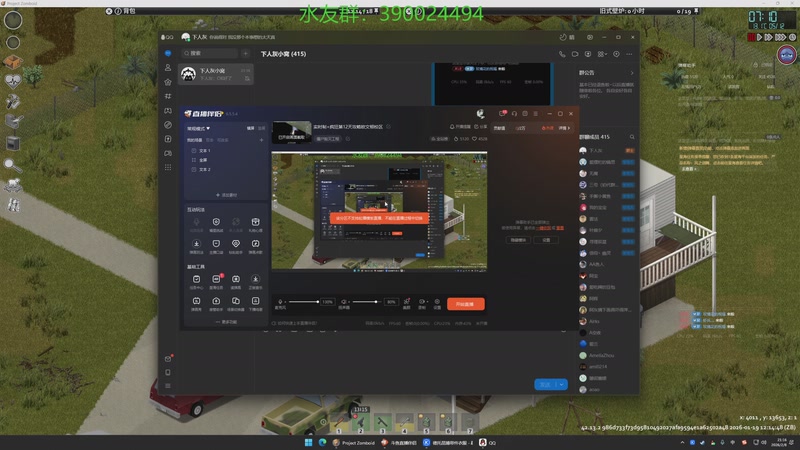Screen dimensions: 800x450
Task: Open more options ellipsis in QQ chat header
Action: (629, 54)
